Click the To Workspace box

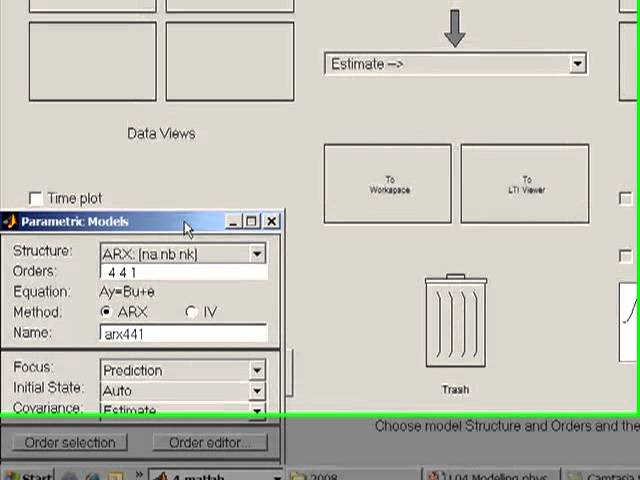click(x=388, y=184)
